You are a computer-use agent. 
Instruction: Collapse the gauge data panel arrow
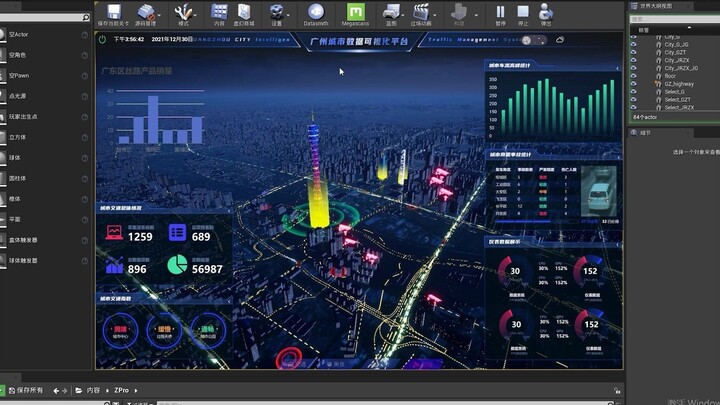click(x=618, y=244)
